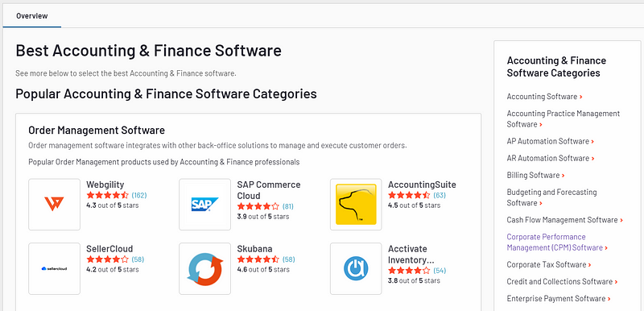Open the Webgility logo thumbnail
The width and height of the screenshot is (644, 311).
(54, 204)
